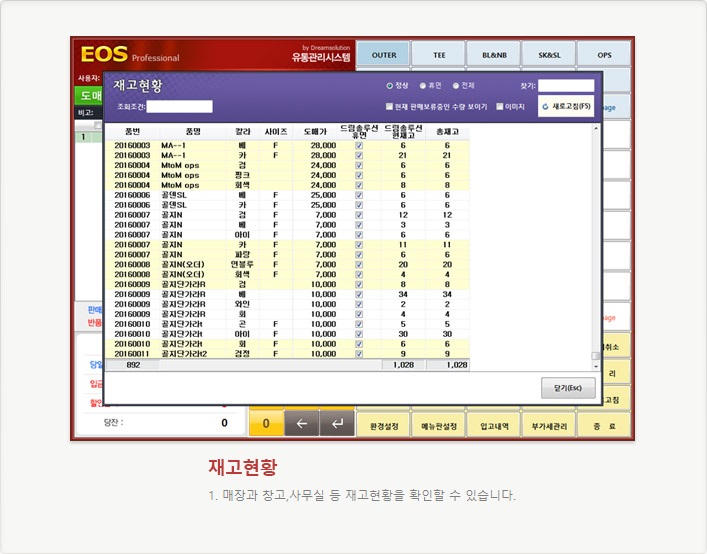Image resolution: width=707 pixels, height=554 pixels.
Task: Click the 새로고침(F5) button
Action: coord(566,106)
